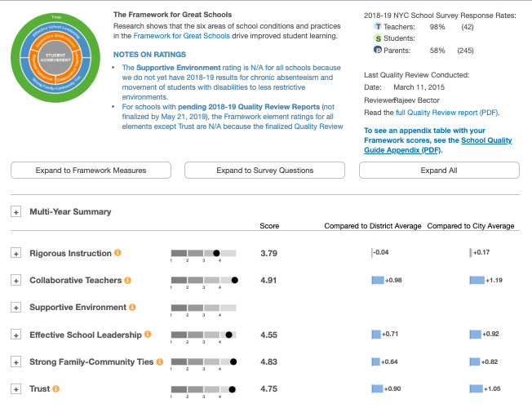Click the Parents 'P' survey icon

(377, 51)
